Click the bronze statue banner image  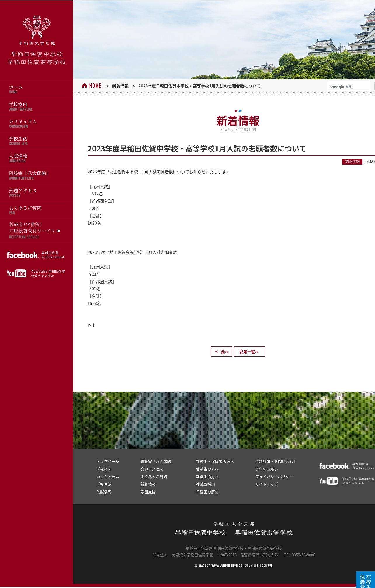pyautogui.click(x=224, y=420)
